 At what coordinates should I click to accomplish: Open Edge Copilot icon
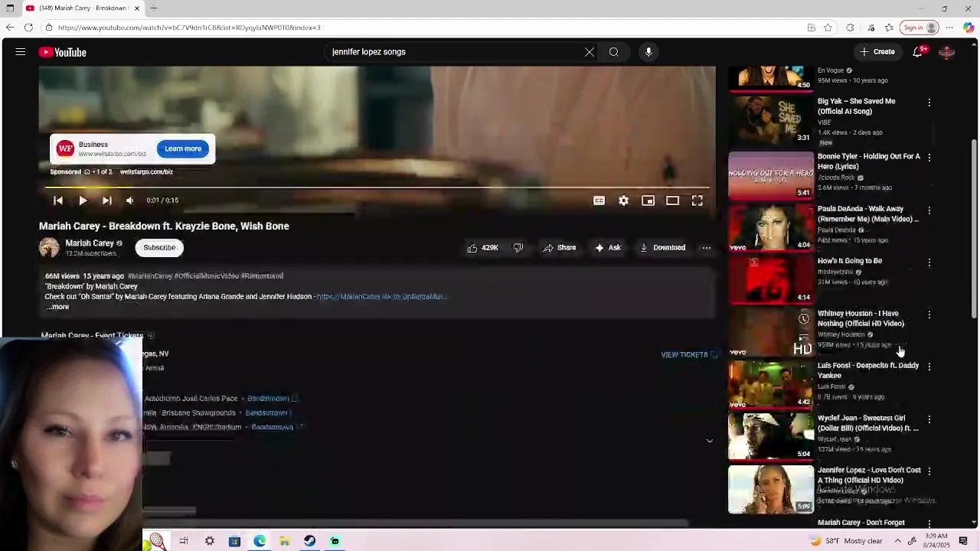pyautogui.click(x=969, y=28)
